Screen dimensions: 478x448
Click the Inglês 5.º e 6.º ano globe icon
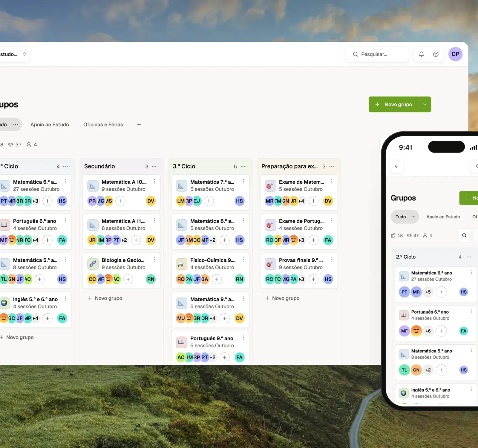click(x=4, y=303)
